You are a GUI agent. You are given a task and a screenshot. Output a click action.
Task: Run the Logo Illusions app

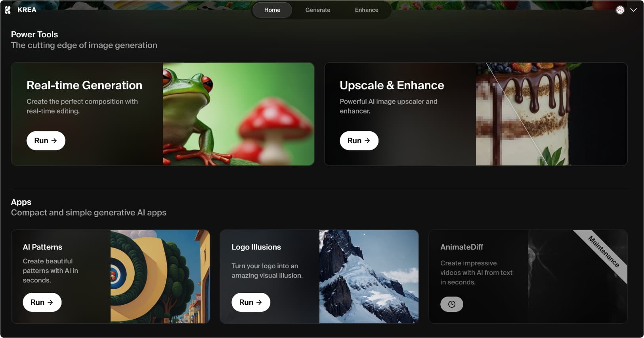pyautogui.click(x=250, y=302)
